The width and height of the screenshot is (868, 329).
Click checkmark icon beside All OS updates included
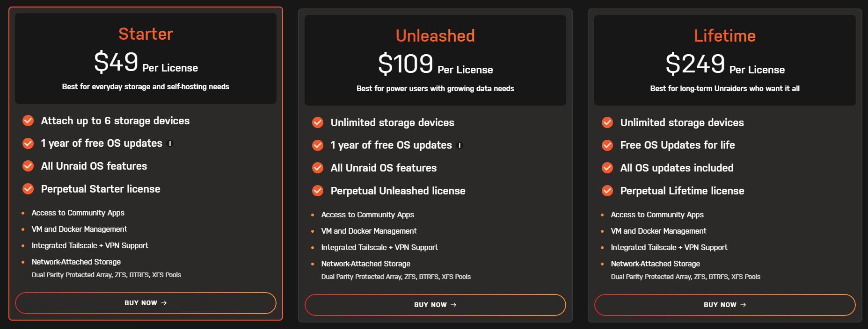tap(607, 168)
